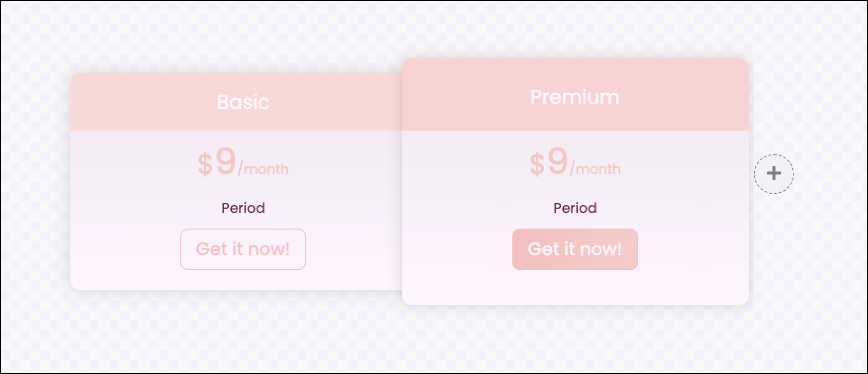Image resolution: width=868 pixels, height=374 pixels.
Task: Select the /month text on the Premium card
Action: [595, 169]
